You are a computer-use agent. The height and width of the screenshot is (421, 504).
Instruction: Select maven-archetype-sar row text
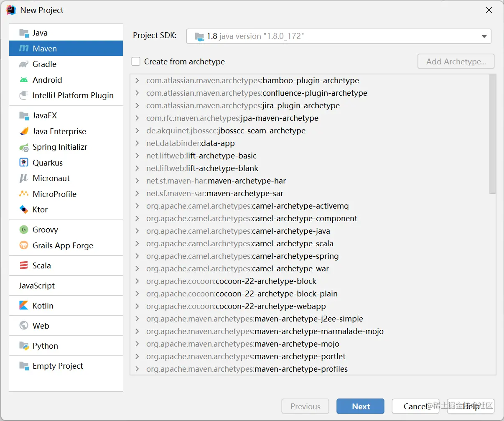pos(215,193)
